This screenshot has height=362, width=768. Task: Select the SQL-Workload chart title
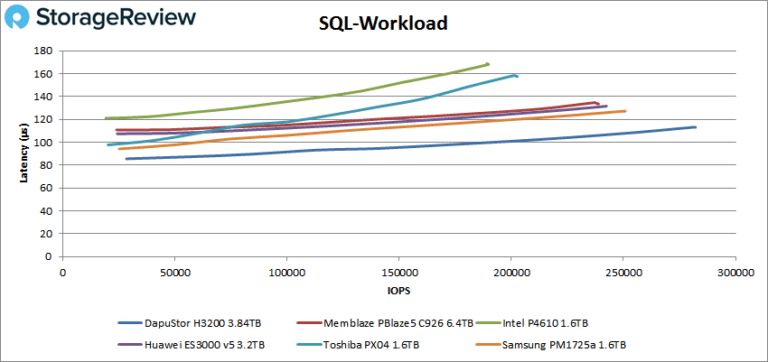click(x=384, y=23)
